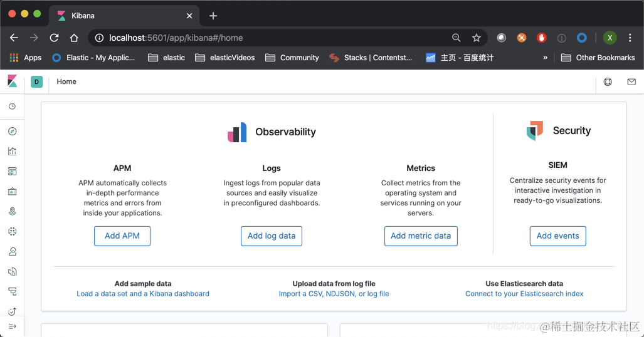
Task: Click the zoom magnifier icon in address bar
Action: point(457,38)
